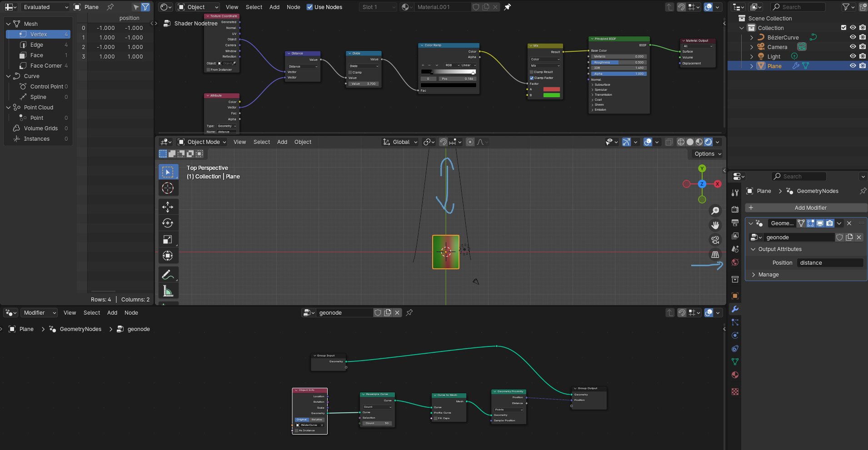Select the Rotate tool in viewport toolbar

[x=168, y=223]
